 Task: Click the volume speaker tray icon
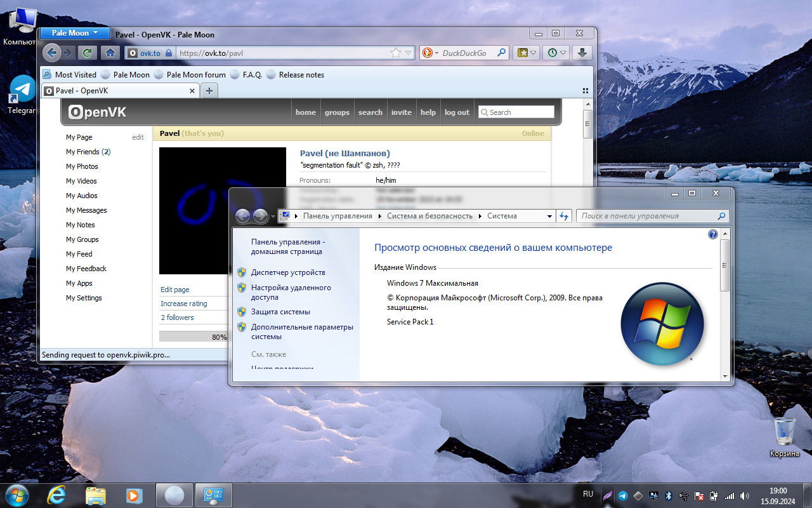[745, 495]
